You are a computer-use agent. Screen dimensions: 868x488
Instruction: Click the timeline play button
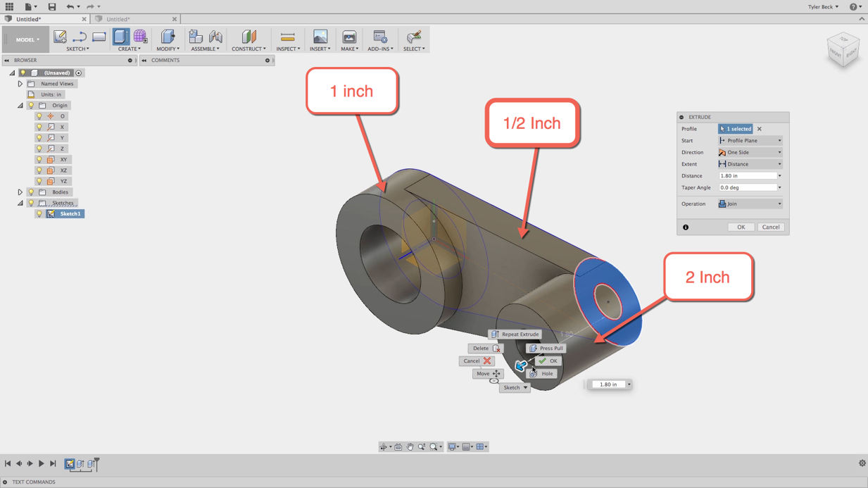point(42,463)
